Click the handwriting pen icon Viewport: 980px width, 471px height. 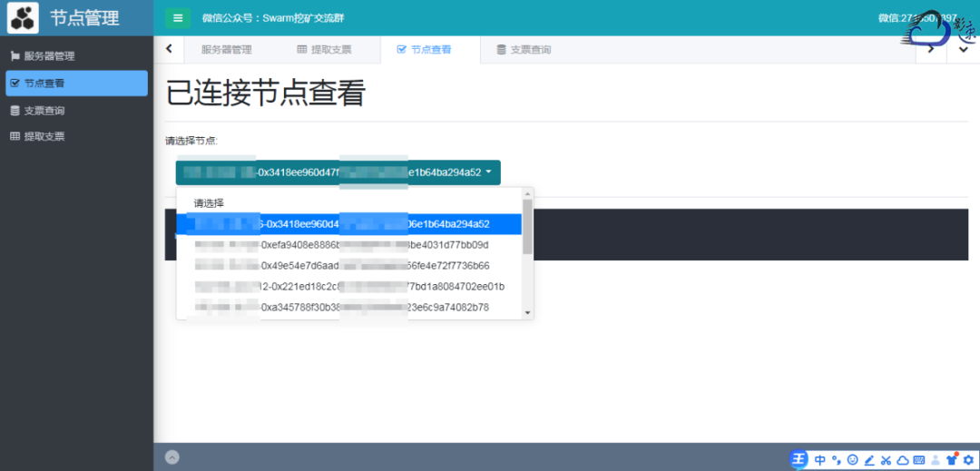tap(868, 460)
